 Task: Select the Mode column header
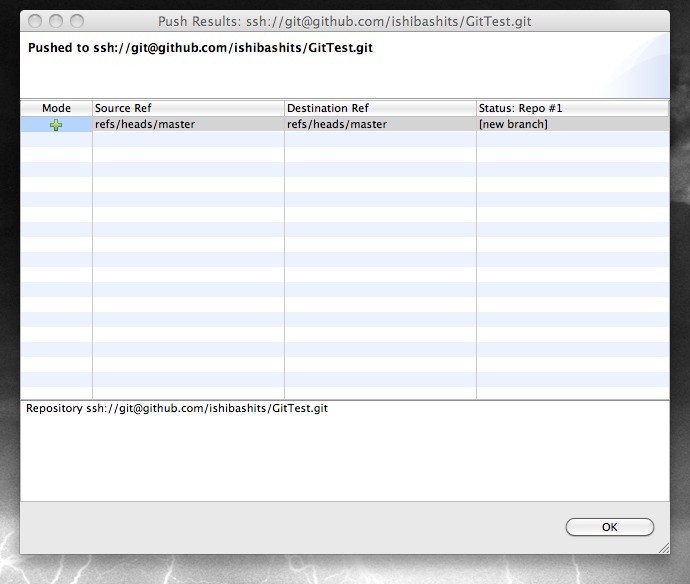(56, 108)
